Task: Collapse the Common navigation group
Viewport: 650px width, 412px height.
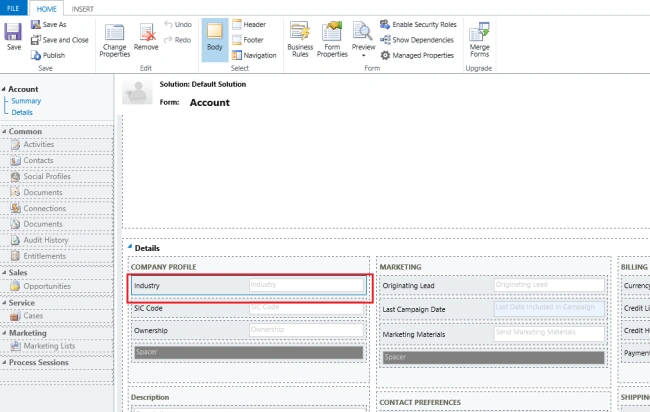Action: [4, 131]
